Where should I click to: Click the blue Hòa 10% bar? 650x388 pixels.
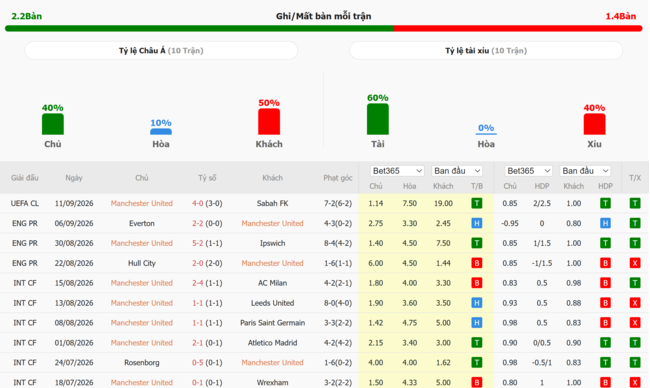[161, 132]
